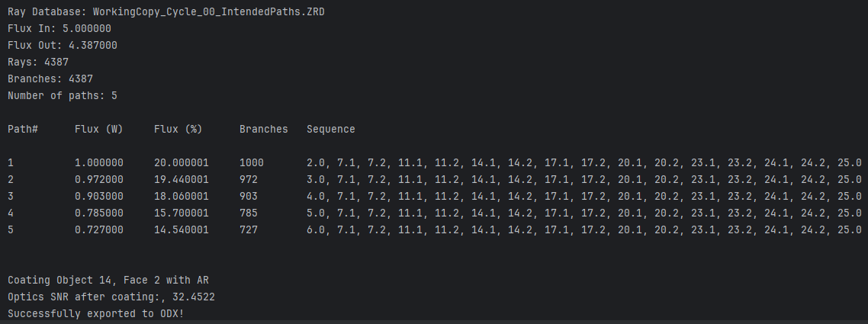Click flux value 0.785000 in path 4
The width and height of the screenshot is (868, 324).
[x=99, y=213]
